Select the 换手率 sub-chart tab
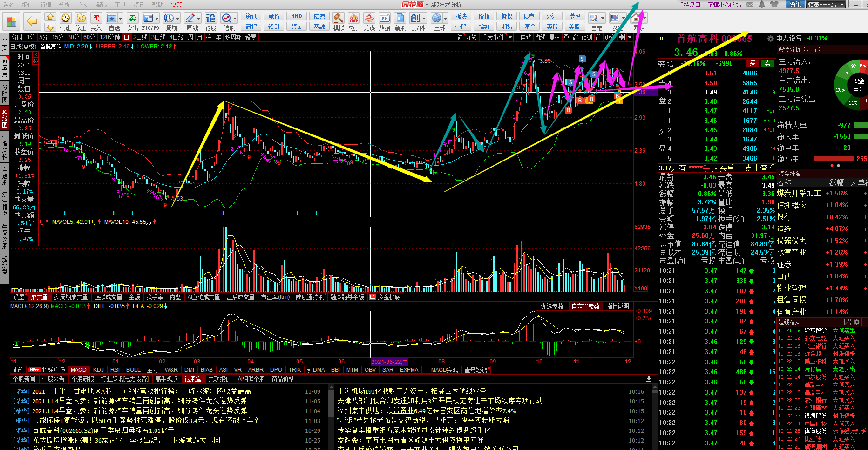Image resolution: width=868 pixels, height=450 pixels. 155,297
